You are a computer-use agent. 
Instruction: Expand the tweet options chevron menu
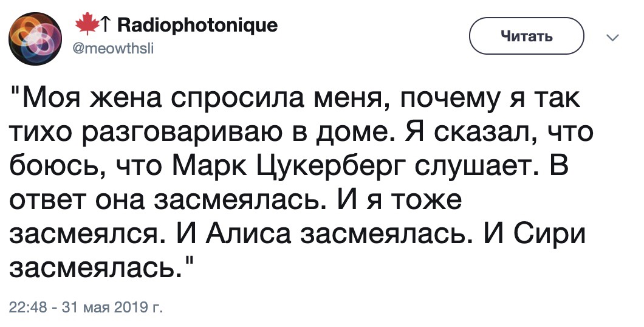(x=612, y=38)
